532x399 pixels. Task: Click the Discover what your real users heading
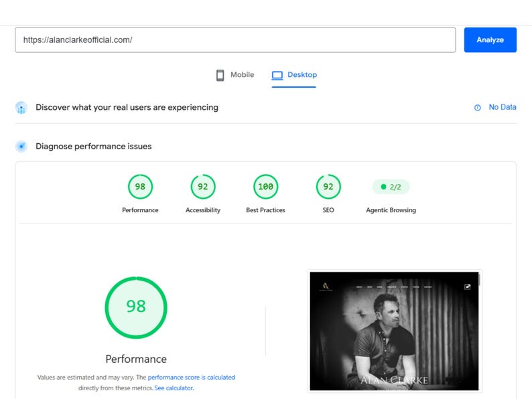point(127,108)
